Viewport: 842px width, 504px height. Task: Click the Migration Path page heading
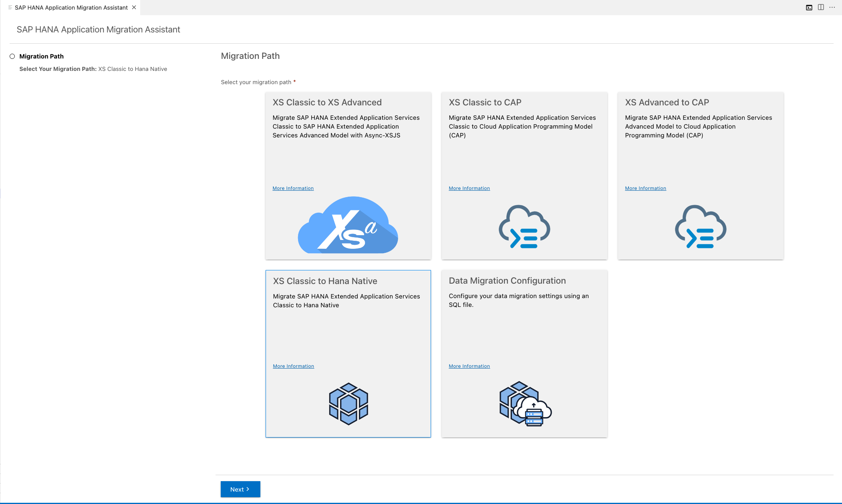pos(250,56)
